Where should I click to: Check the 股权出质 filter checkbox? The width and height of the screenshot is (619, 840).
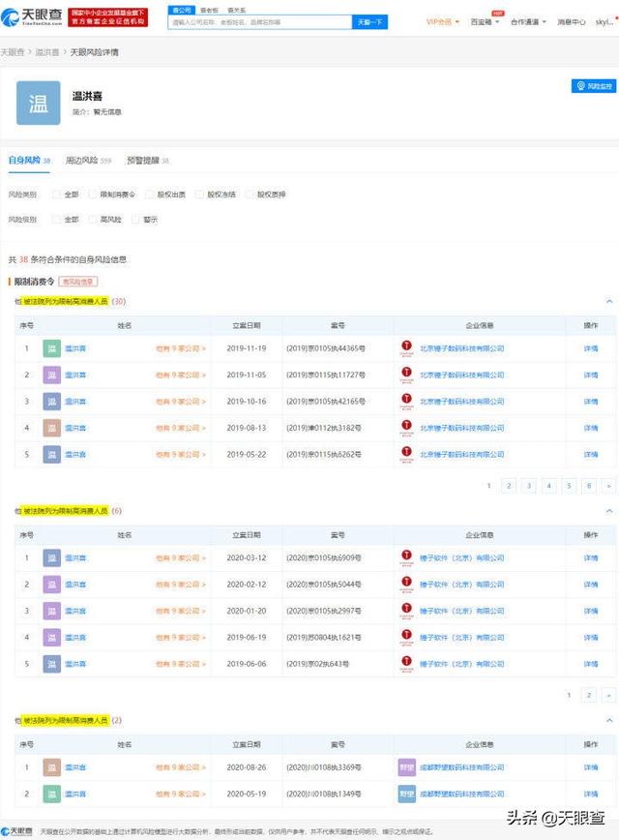tap(149, 195)
